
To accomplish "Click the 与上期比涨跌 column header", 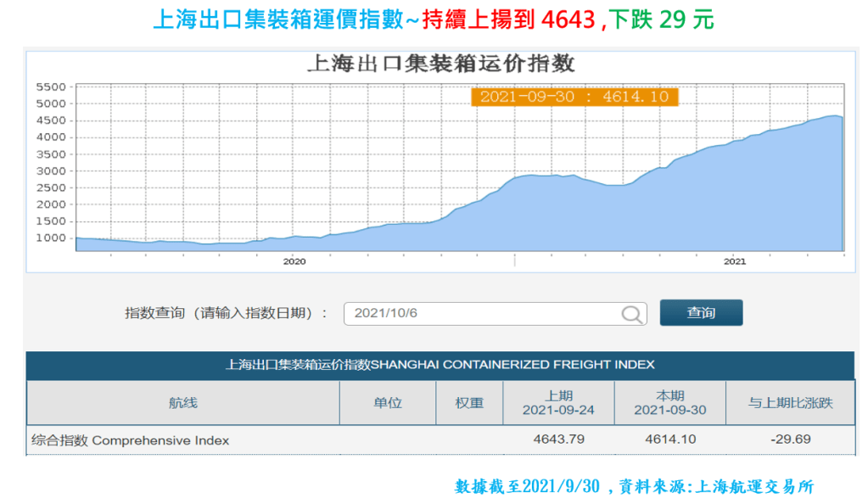I will 790,403.
